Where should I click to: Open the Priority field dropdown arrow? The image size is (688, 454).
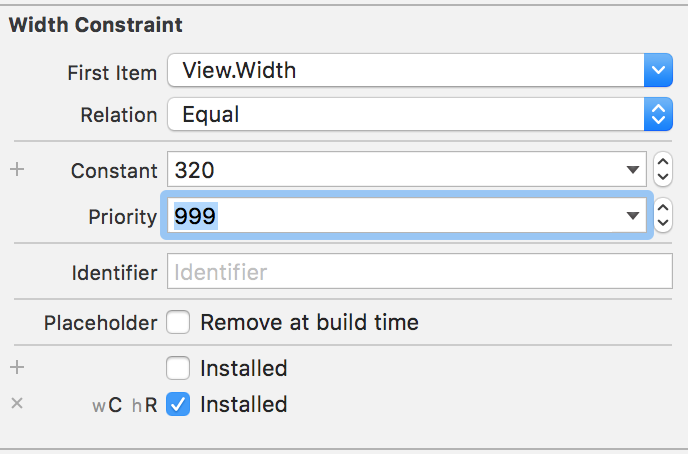tap(632, 215)
